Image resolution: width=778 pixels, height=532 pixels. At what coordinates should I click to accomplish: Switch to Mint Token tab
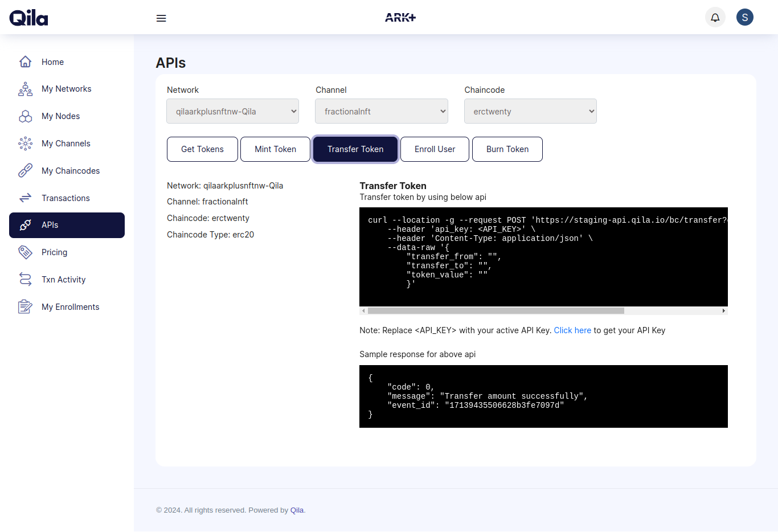[x=275, y=149]
